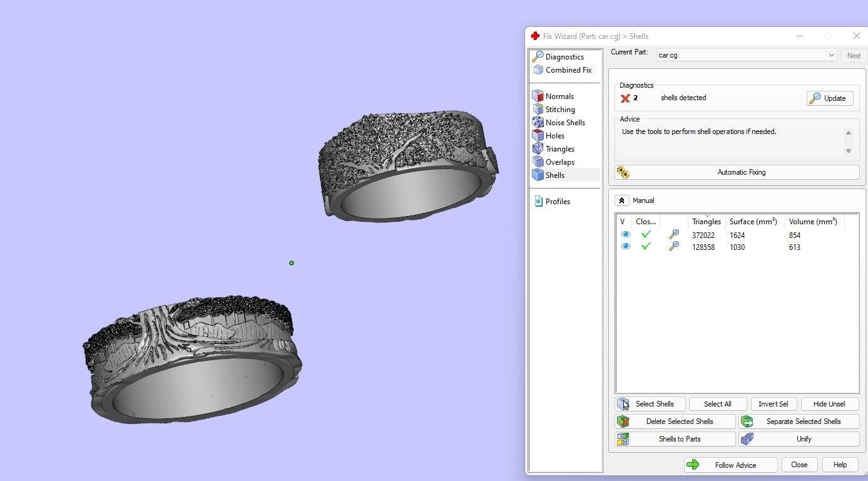
Task: Click the Advice box scroll-down arrow
Action: [849, 151]
